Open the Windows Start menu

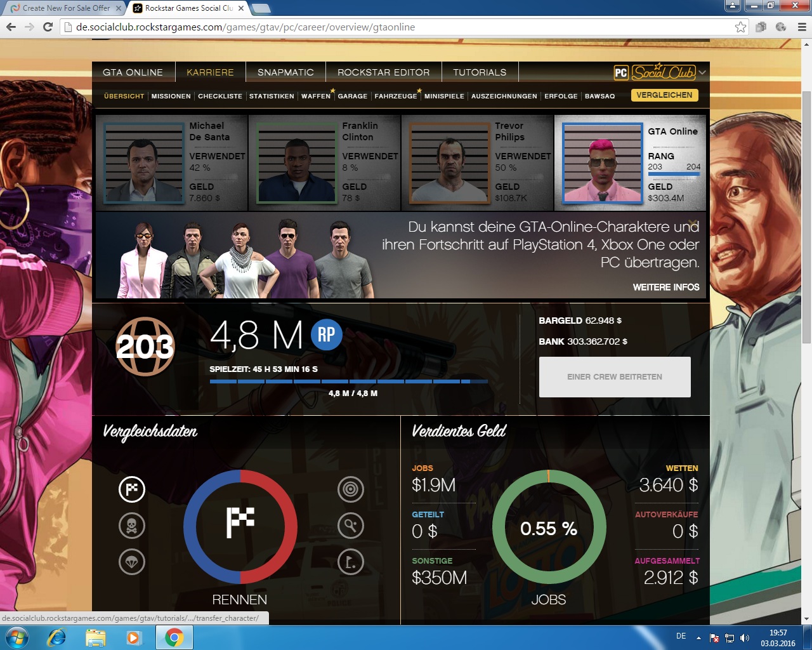[x=17, y=637]
